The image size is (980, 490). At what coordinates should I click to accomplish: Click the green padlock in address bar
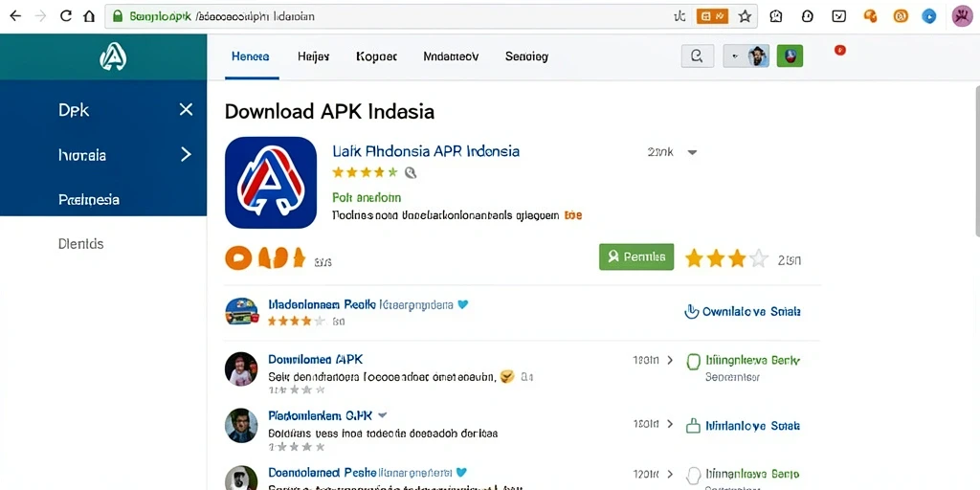[x=117, y=16]
